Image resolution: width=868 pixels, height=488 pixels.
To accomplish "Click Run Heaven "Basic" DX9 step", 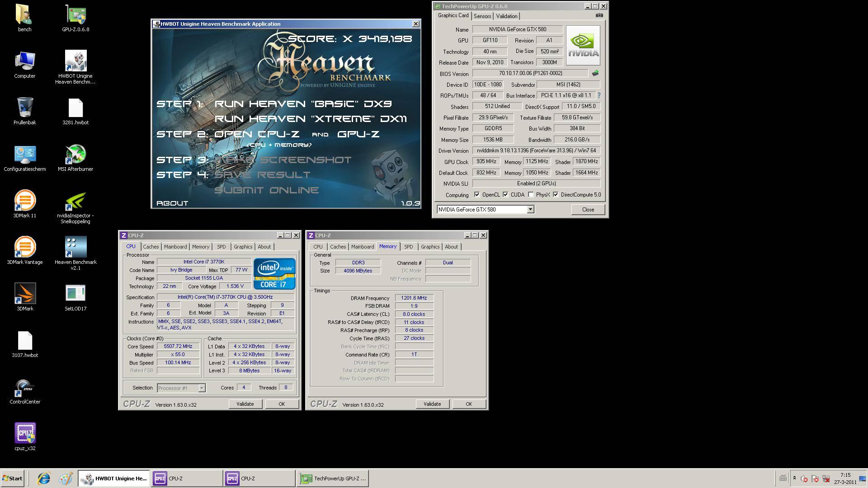I will tap(303, 104).
